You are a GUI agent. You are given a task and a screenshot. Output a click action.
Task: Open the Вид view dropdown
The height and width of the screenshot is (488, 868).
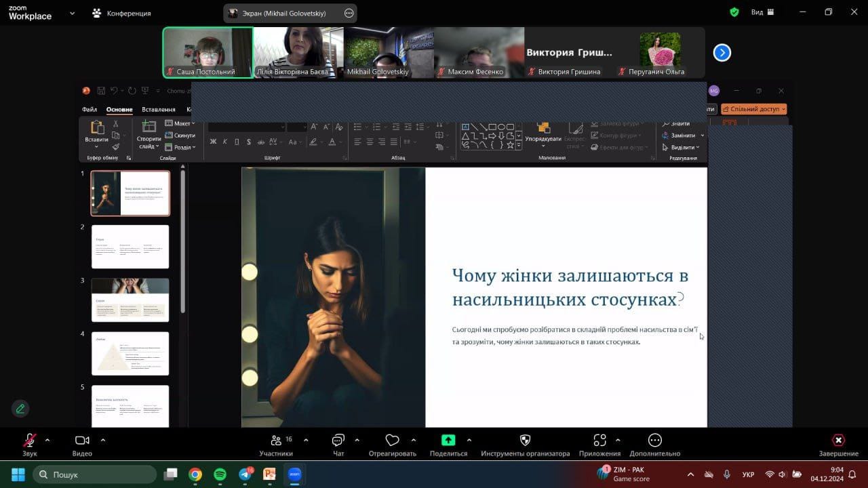click(x=762, y=12)
